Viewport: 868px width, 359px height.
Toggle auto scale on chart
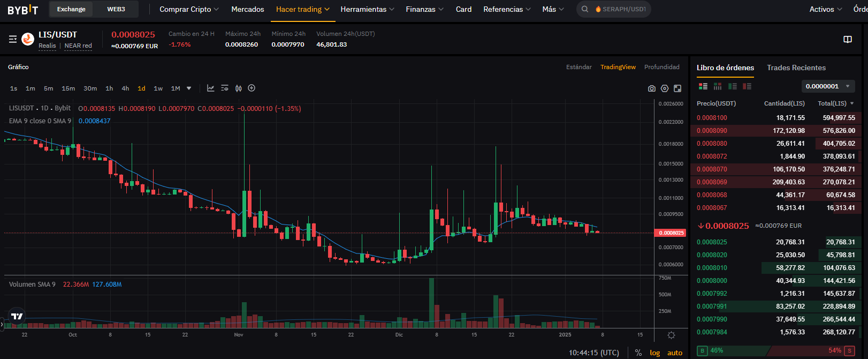click(675, 353)
